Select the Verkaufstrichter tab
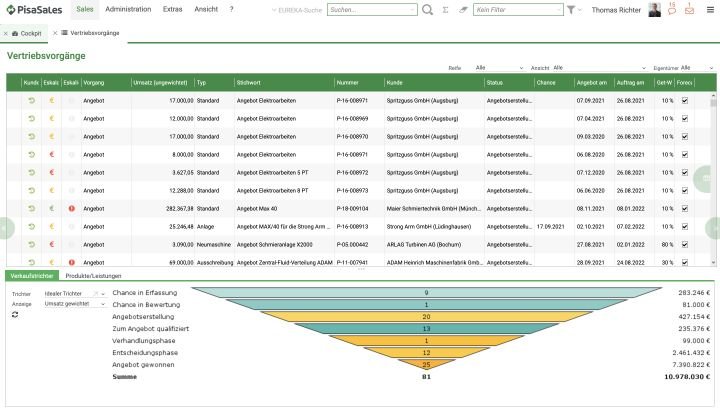This screenshot has height=410, width=720. point(32,276)
